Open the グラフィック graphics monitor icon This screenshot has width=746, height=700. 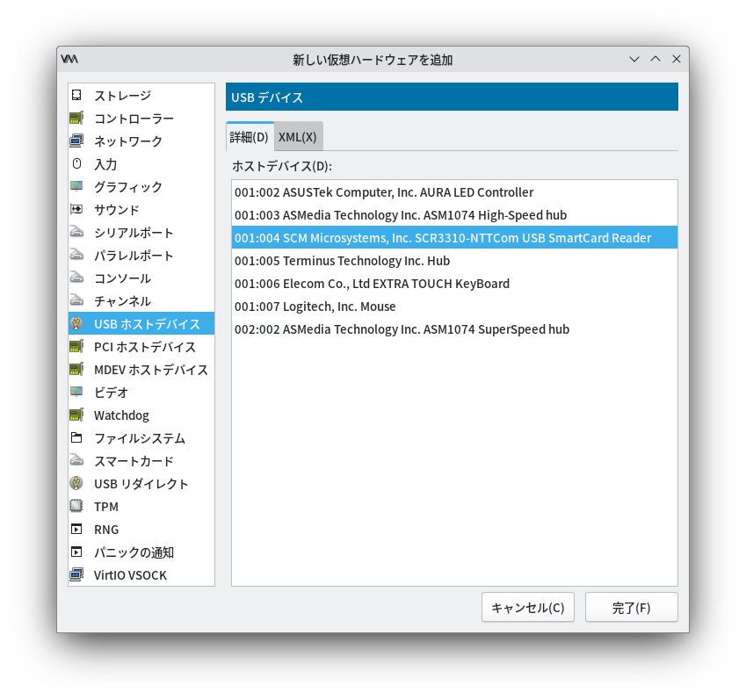click(x=76, y=186)
